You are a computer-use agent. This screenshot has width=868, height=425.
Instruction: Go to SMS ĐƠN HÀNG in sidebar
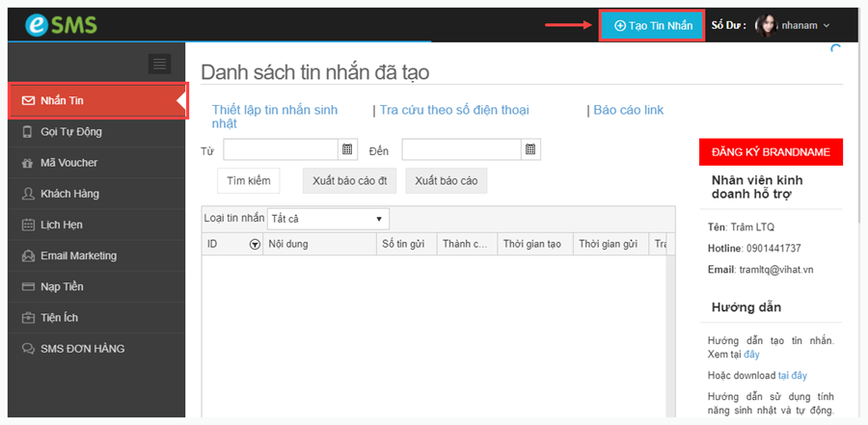click(x=96, y=349)
